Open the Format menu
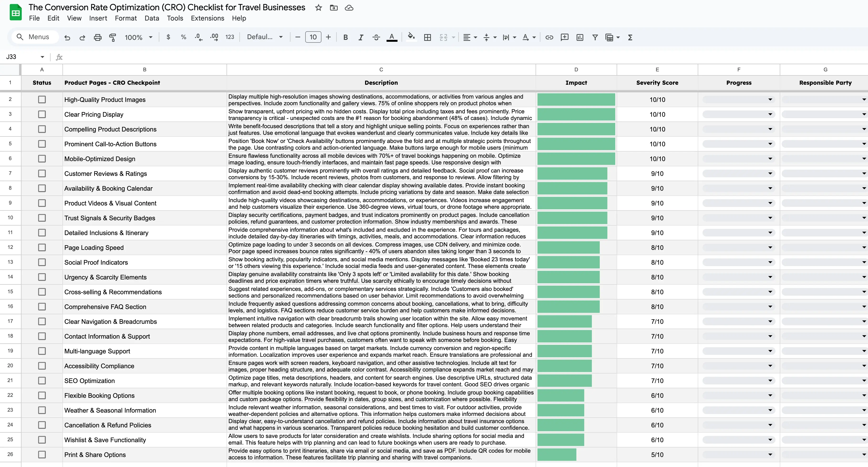 tap(126, 18)
